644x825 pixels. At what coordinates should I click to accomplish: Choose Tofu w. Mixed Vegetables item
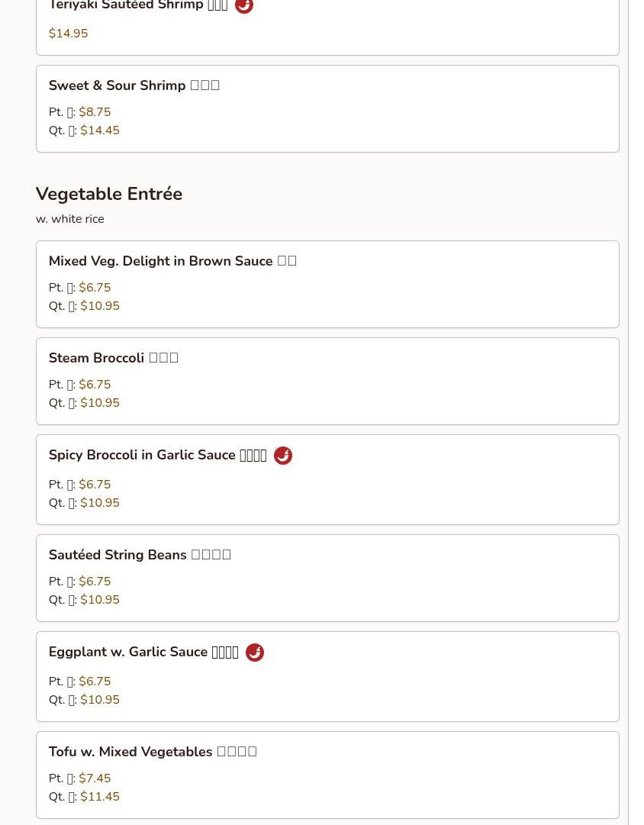pos(153,752)
